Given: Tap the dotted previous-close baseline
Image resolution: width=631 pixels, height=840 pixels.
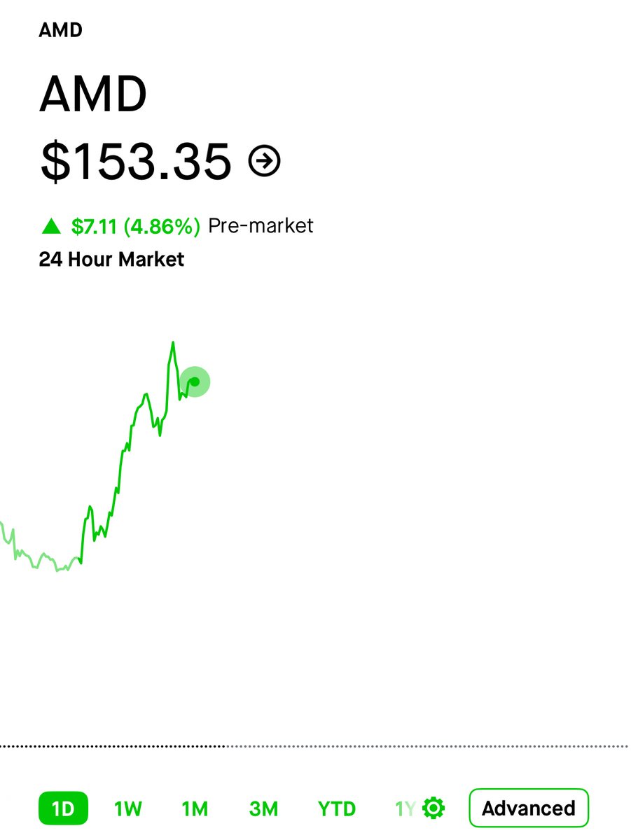Looking at the screenshot, I should tap(315, 746).
